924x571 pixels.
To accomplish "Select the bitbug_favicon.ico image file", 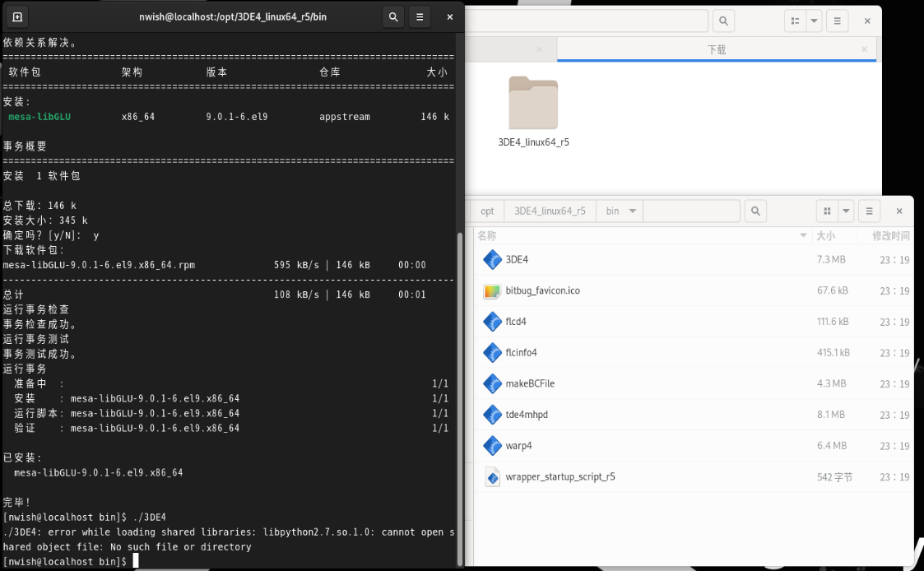I will (542, 291).
